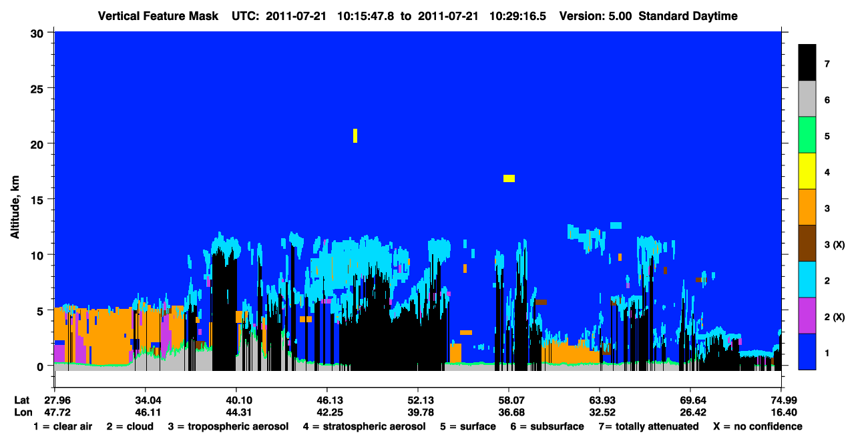Click the purple swatch labeled 2 (X)

pyautogui.click(x=807, y=315)
